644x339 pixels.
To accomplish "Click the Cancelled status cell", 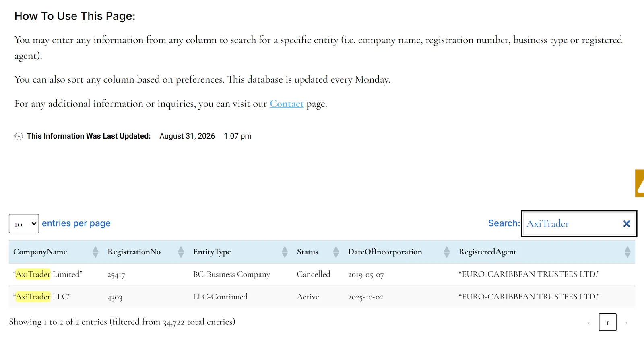I will pyautogui.click(x=314, y=275).
